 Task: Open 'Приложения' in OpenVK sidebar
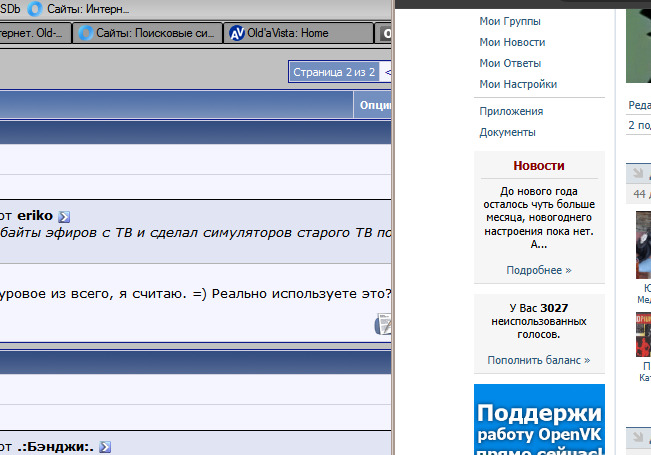(511, 111)
